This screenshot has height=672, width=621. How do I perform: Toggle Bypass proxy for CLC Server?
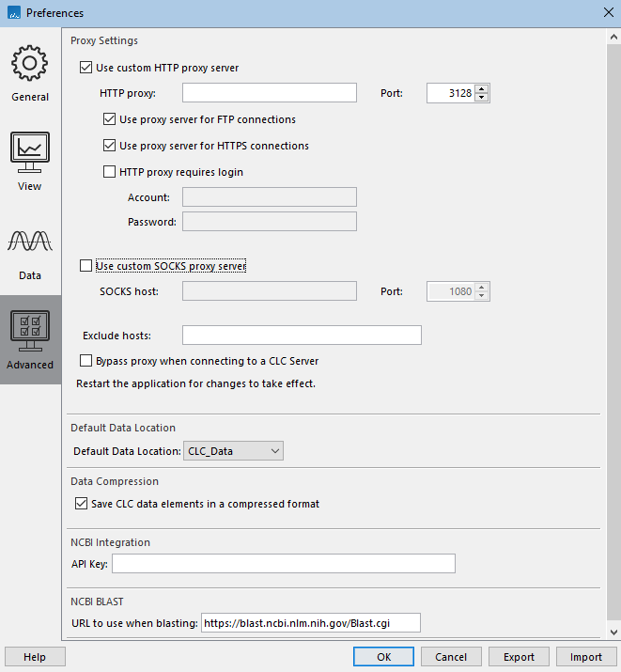pos(87,361)
